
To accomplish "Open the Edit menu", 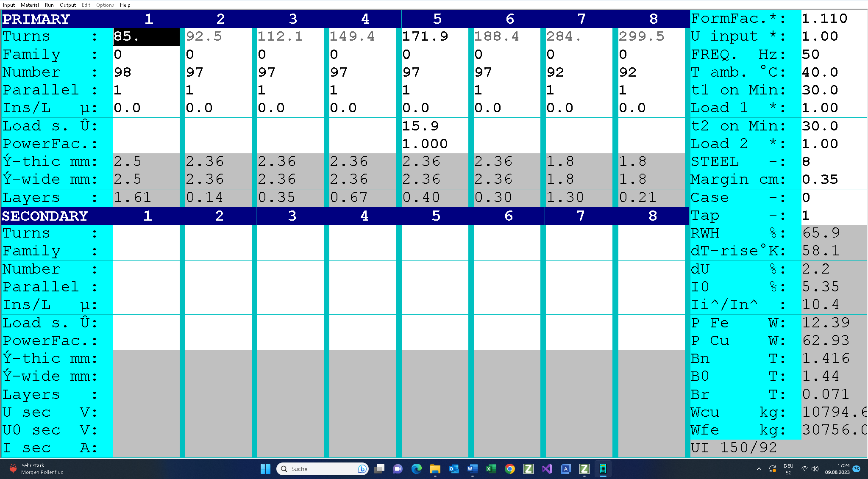I will click(x=86, y=5).
